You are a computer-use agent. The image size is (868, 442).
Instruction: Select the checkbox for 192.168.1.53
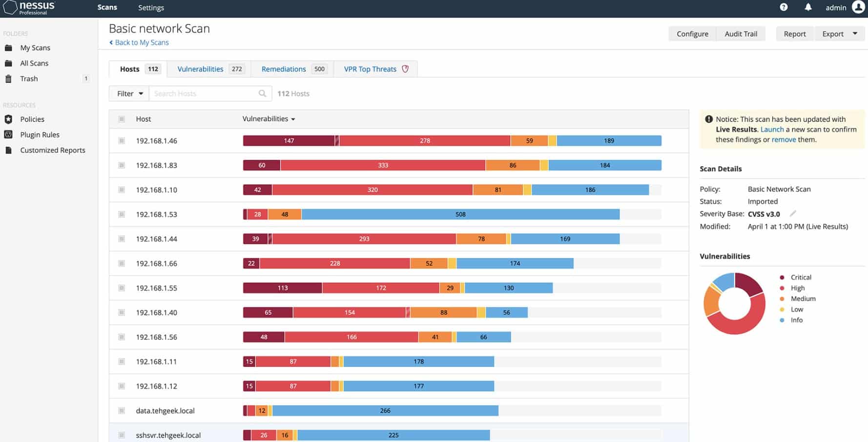click(122, 214)
